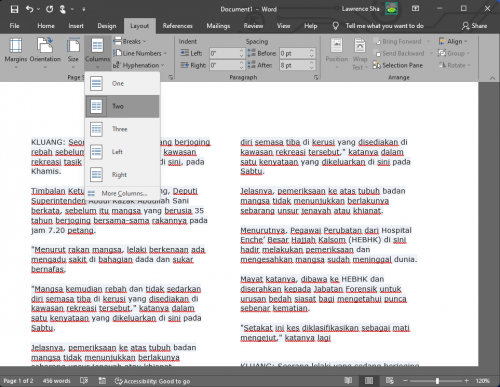The width and height of the screenshot is (500, 387).
Task: Open the Selection Pane
Action: point(398,65)
